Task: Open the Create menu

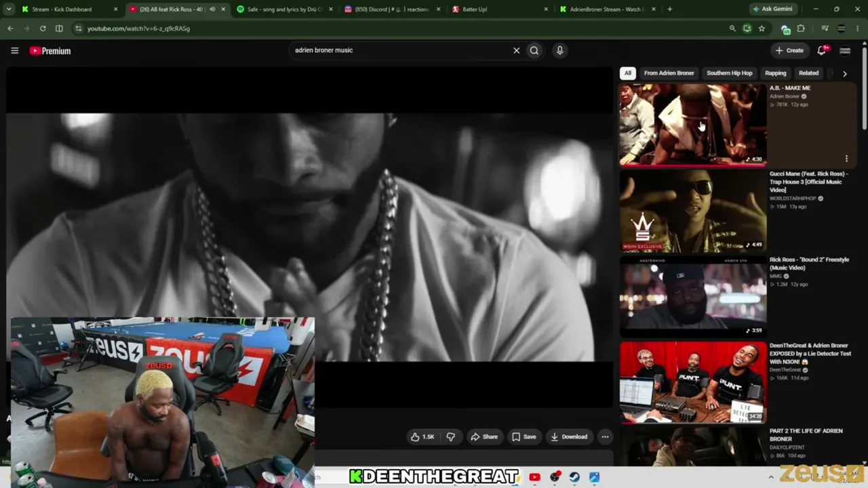Action: click(790, 50)
